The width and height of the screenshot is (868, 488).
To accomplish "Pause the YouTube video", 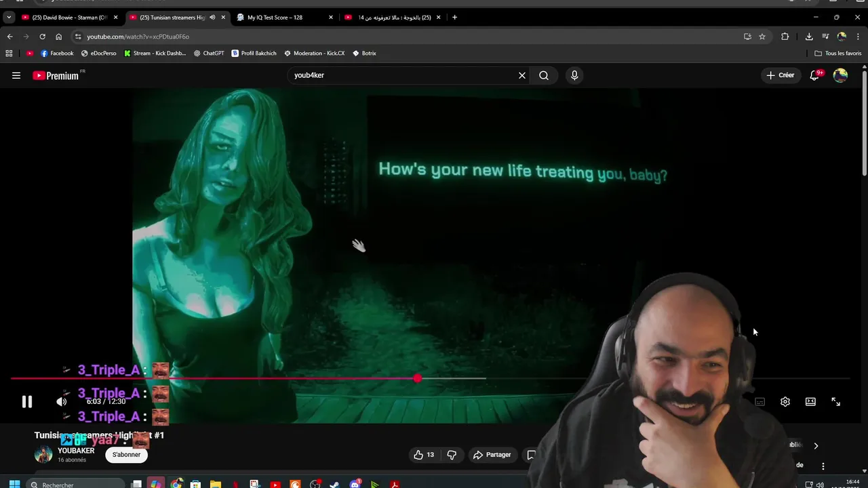I will pyautogui.click(x=26, y=401).
